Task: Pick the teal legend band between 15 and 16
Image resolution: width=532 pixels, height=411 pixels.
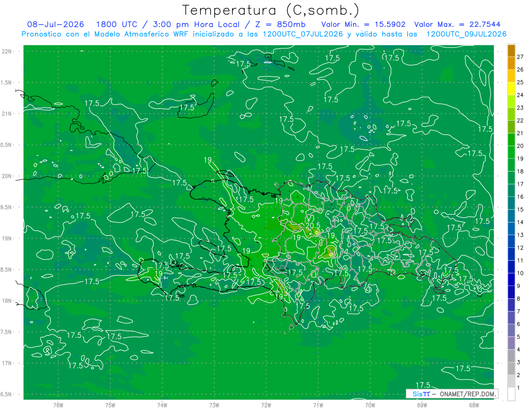Action: click(511, 203)
